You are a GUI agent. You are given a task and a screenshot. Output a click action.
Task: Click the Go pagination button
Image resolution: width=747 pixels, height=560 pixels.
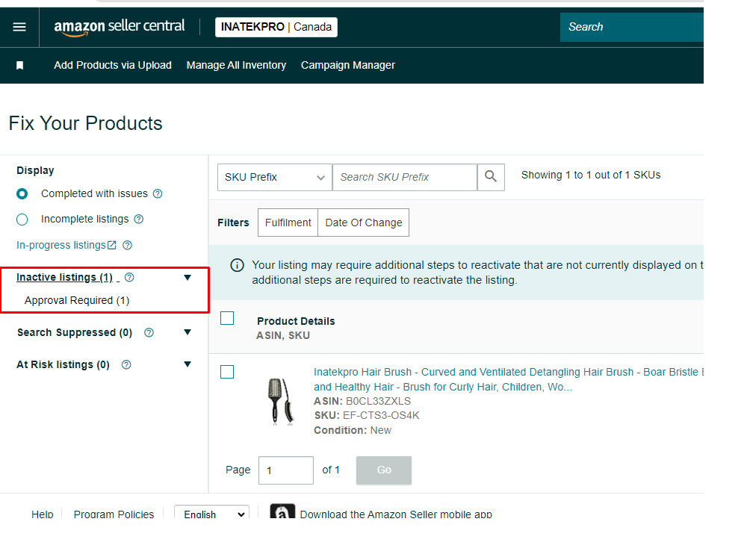pyautogui.click(x=384, y=470)
